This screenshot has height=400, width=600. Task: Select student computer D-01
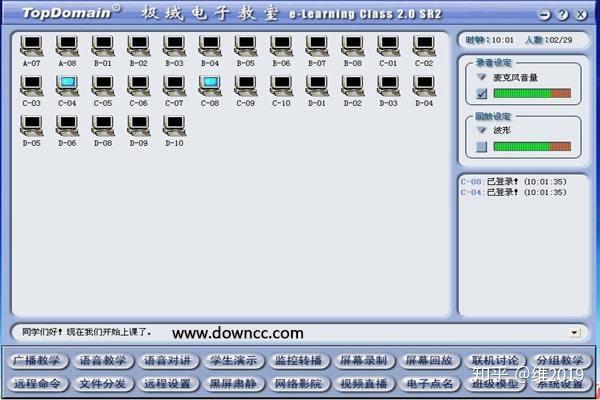click(x=317, y=91)
